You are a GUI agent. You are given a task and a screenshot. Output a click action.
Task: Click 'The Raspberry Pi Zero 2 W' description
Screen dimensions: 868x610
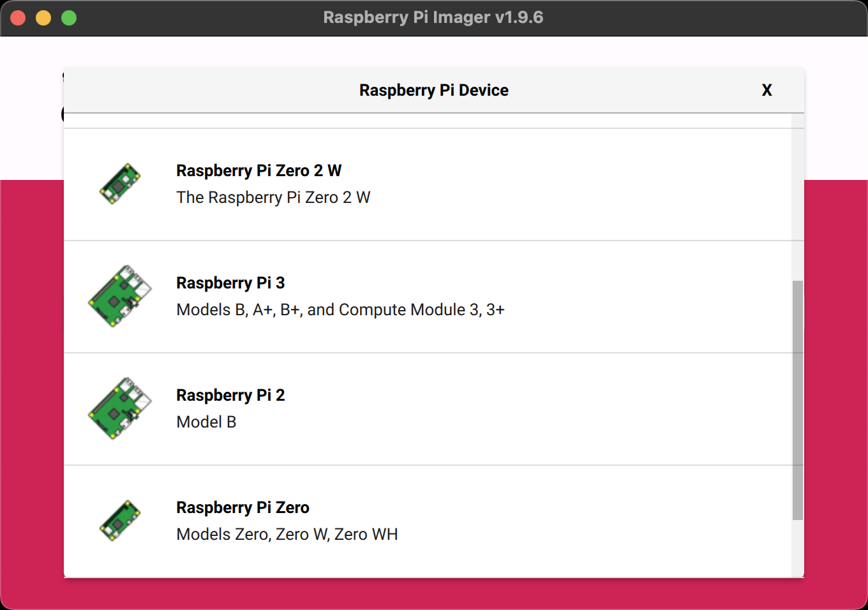pos(273,197)
